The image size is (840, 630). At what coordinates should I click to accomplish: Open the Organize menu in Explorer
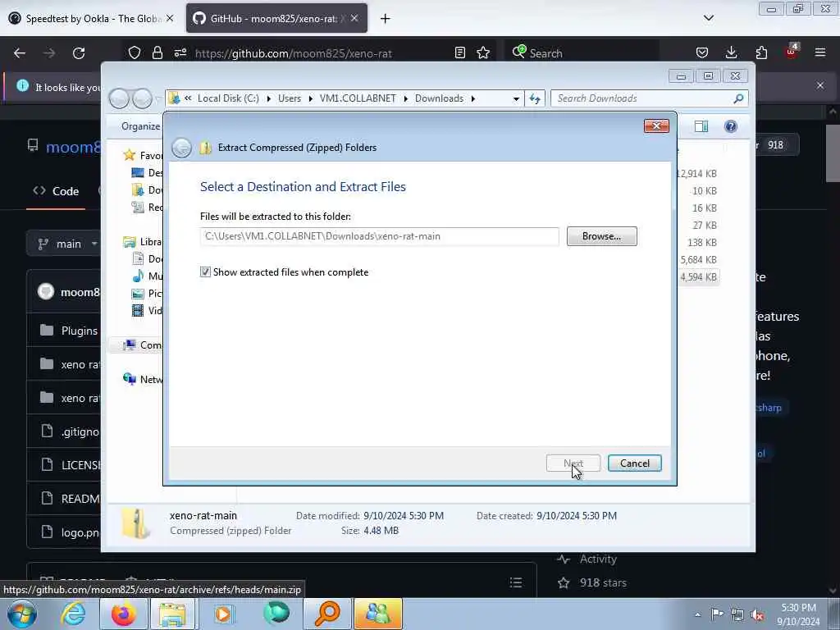pyautogui.click(x=141, y=126)
